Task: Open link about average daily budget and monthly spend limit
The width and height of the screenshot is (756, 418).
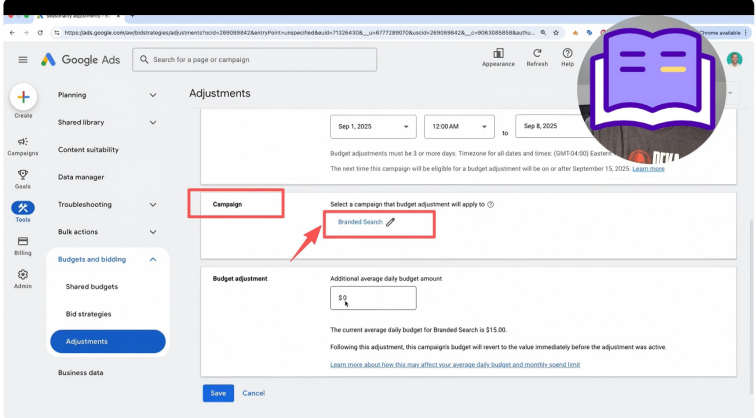Action: point(455,364)
